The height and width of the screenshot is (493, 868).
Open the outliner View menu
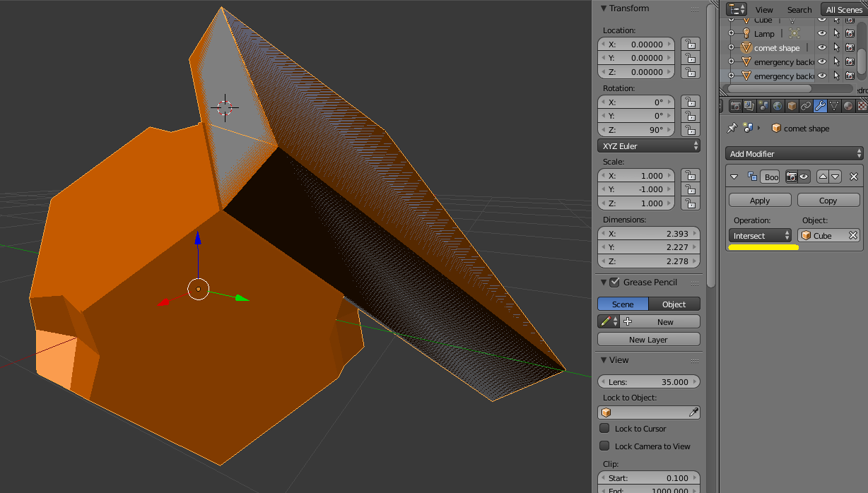(x=764, y=10)
